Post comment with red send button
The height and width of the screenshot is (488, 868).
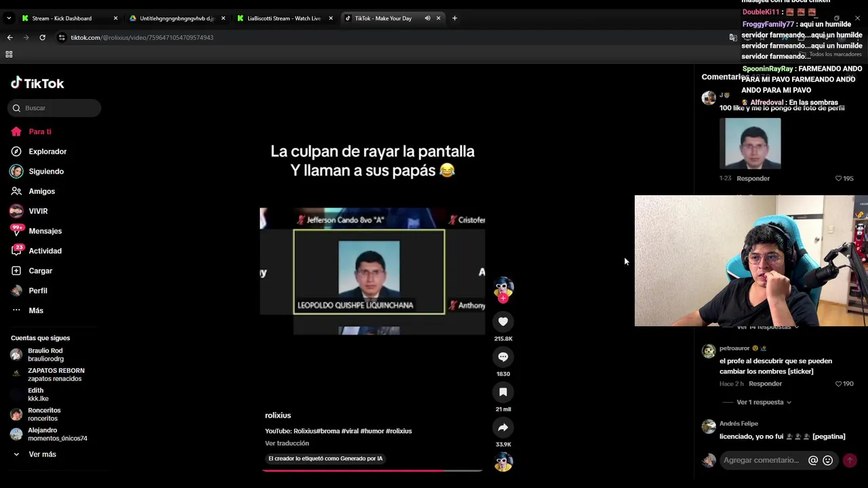pyautogui.click(x=850, y=460)
